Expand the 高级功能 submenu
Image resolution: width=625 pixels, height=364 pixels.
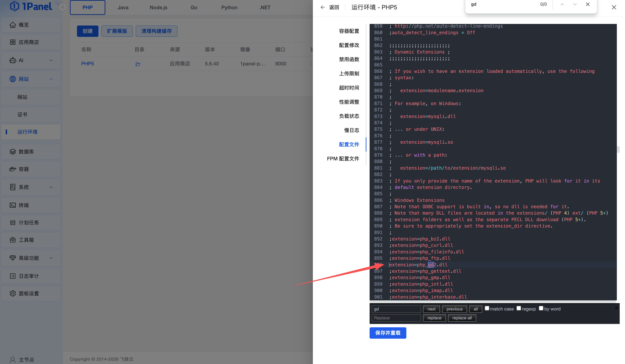51,258
